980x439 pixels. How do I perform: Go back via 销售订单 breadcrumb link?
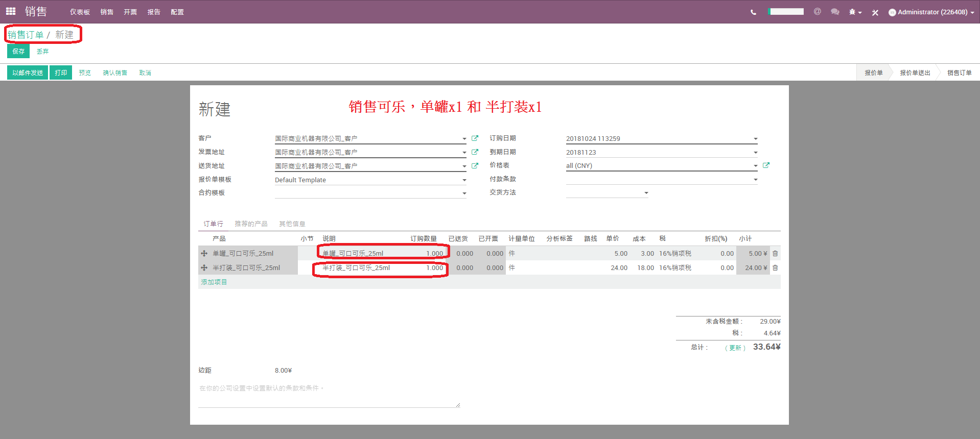(x=26, y=35)
